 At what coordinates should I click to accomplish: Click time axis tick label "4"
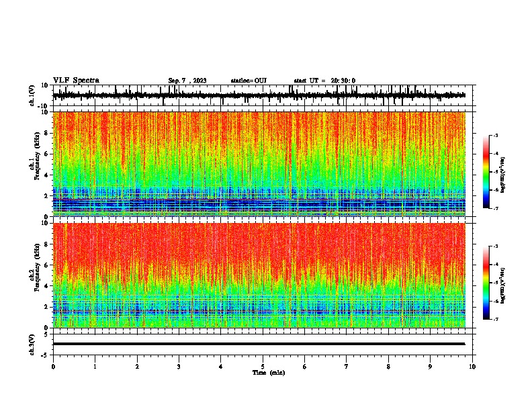click(221, 367)
